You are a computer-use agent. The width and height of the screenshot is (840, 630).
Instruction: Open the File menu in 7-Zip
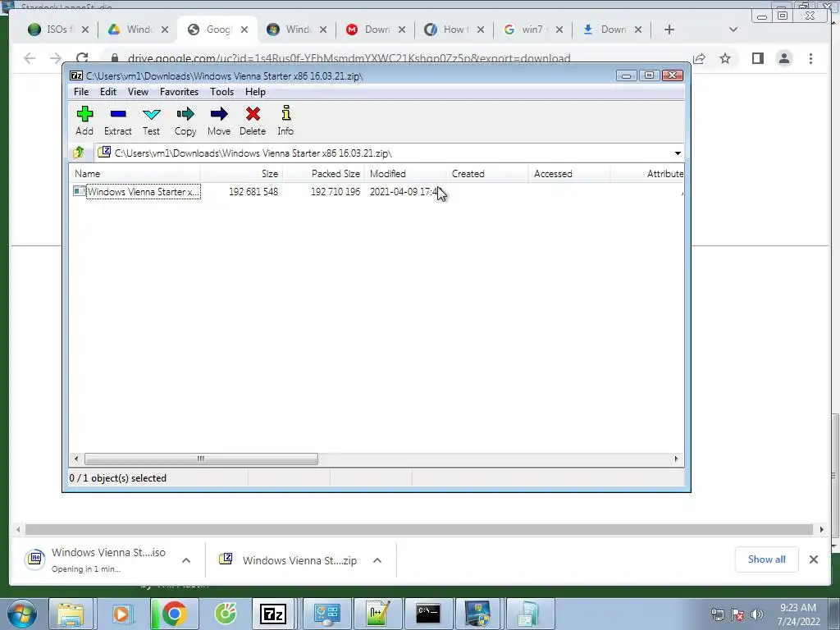point(81,92)
